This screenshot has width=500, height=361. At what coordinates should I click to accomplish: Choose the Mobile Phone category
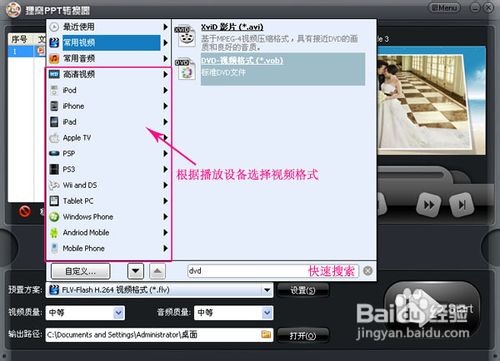(109, 248)
